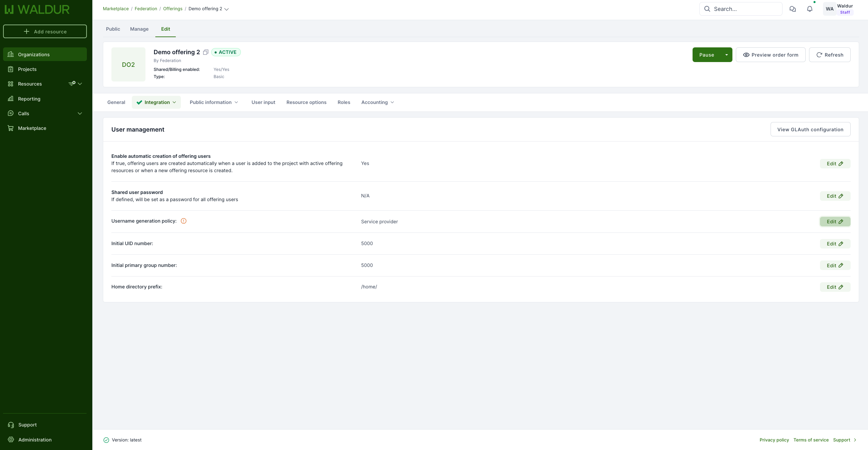The image size is (868, 450).
Task: Open the Accounting tab dropdown
Action: tap(377, 102)
